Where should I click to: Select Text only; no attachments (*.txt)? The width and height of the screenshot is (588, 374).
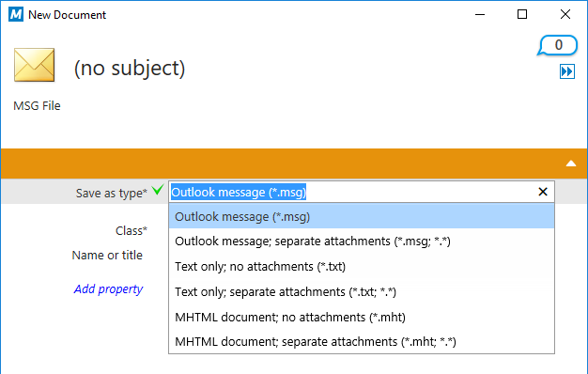[362, 266]
